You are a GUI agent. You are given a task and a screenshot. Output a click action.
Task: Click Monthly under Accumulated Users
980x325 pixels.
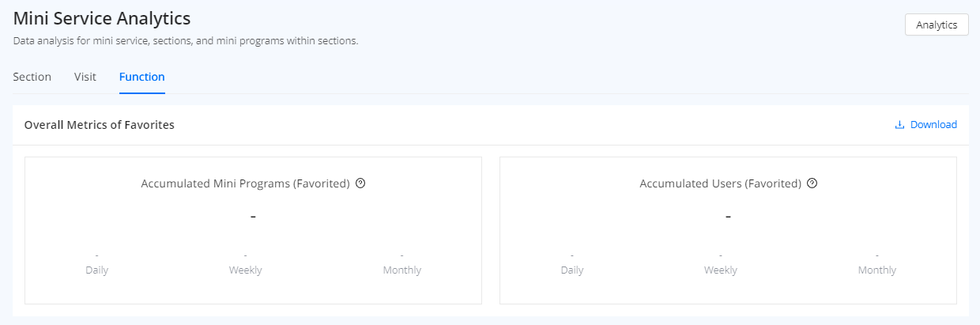(877, 270)
